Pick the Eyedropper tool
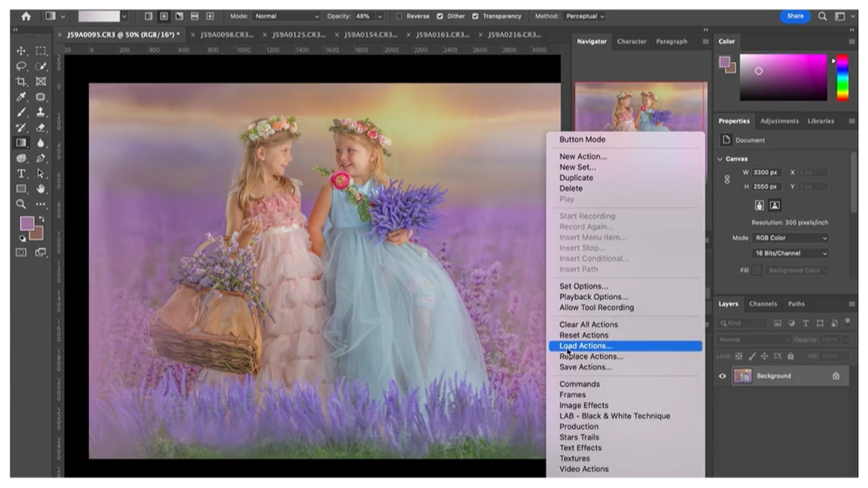 22,97
